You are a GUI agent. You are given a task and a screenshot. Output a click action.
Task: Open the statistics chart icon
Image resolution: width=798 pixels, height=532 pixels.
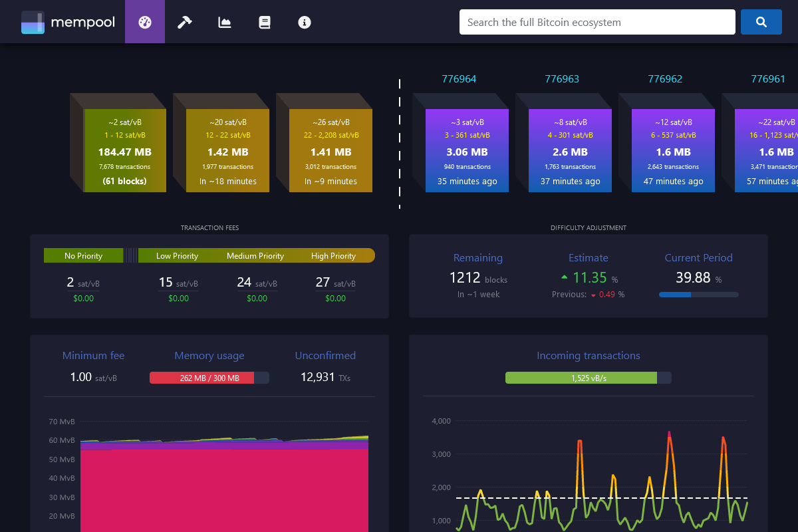click(224, 22)
